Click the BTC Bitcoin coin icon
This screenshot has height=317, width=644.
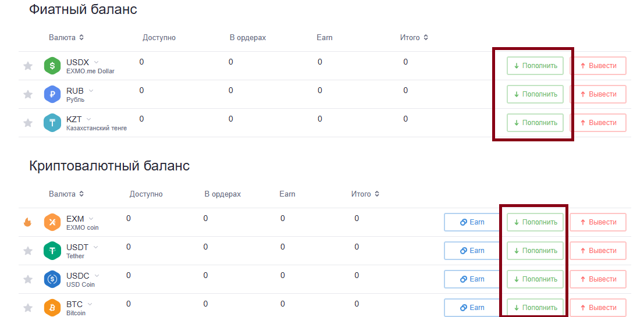tap(52, 308)
